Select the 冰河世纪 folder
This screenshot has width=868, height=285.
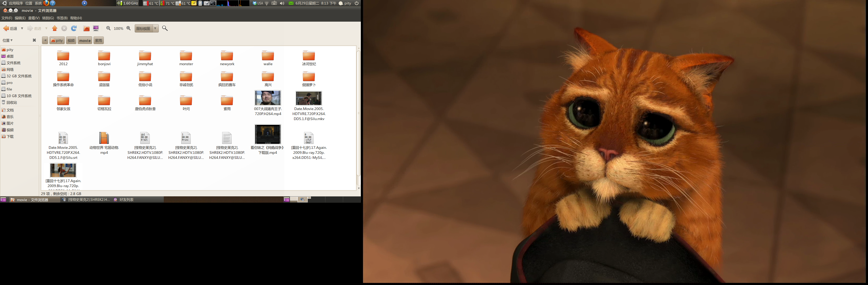tap(309, 58)
